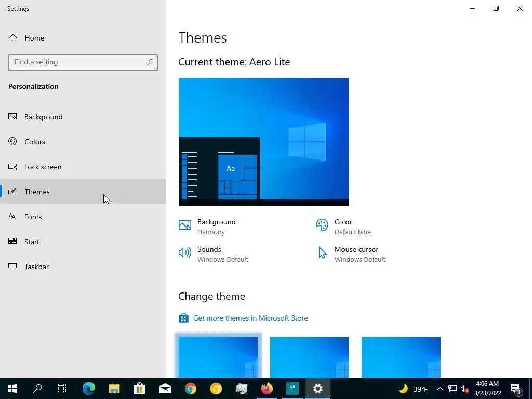Screen dimensions: 532x399
Task: Click the current theme preview image
Action: pyautogui.click(x=263, y=142)
